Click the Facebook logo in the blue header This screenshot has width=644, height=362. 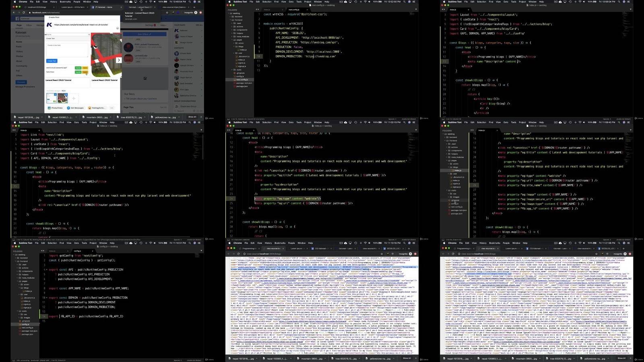click(18, 19)
